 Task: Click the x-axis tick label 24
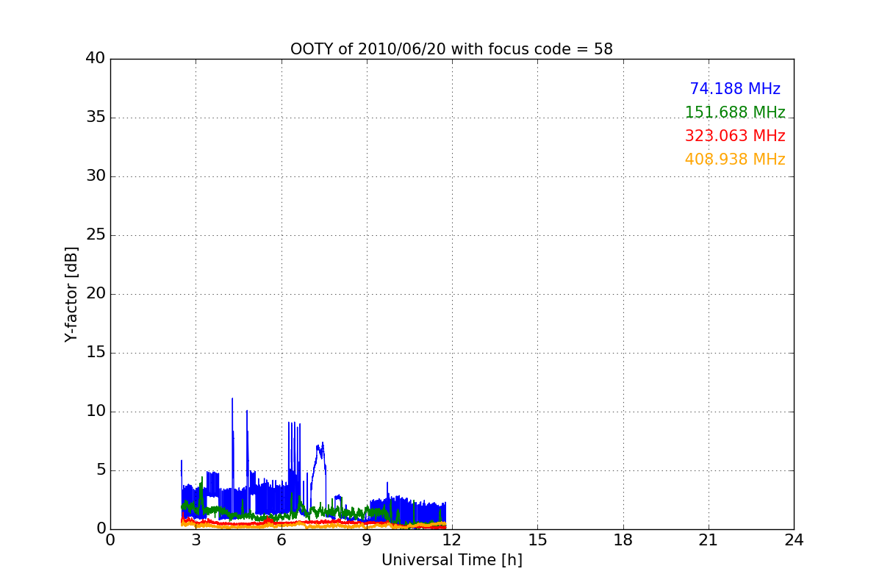point(794,540)
